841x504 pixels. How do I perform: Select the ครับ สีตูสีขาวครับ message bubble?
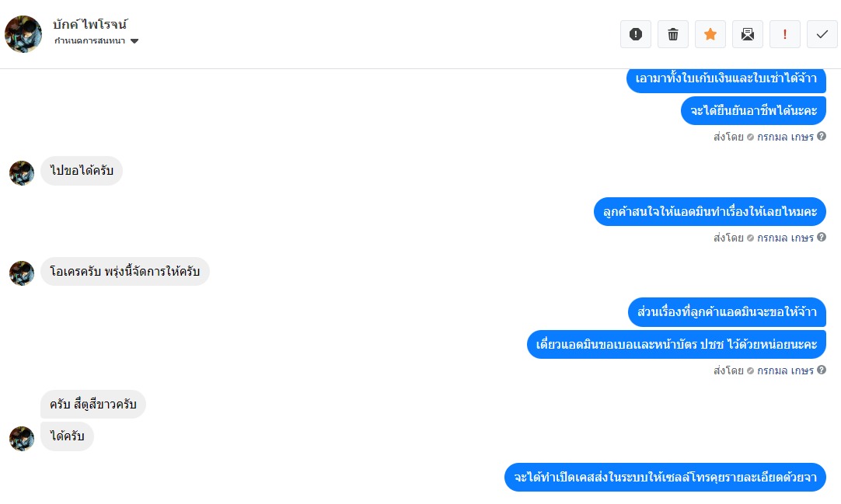(x=92, y=405)
